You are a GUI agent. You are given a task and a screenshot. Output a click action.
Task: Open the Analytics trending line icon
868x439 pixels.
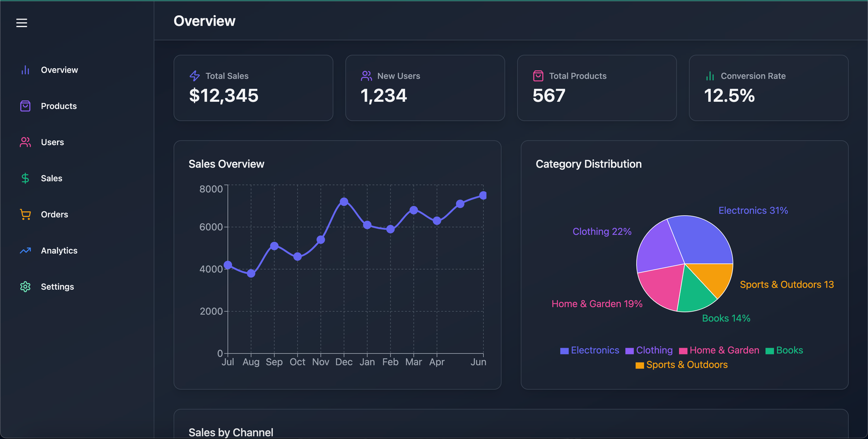click(25, 250)
